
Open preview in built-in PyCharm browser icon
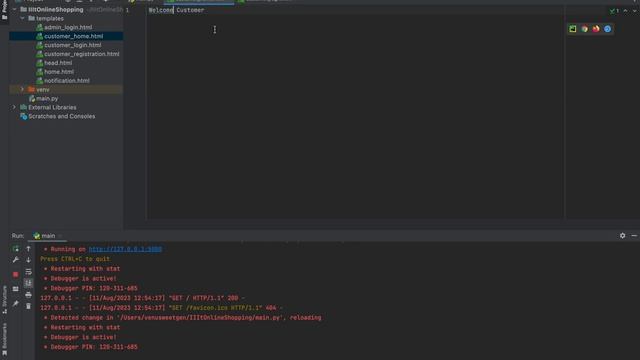click(573, 29)
